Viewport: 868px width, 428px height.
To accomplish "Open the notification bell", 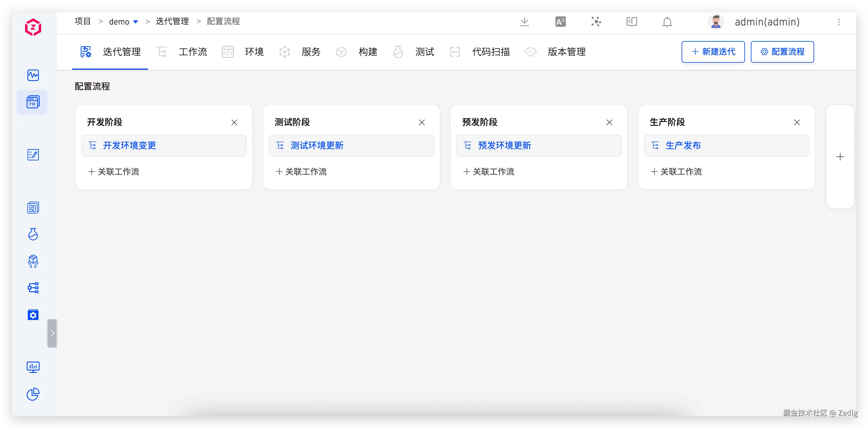I will click(667, 22).
